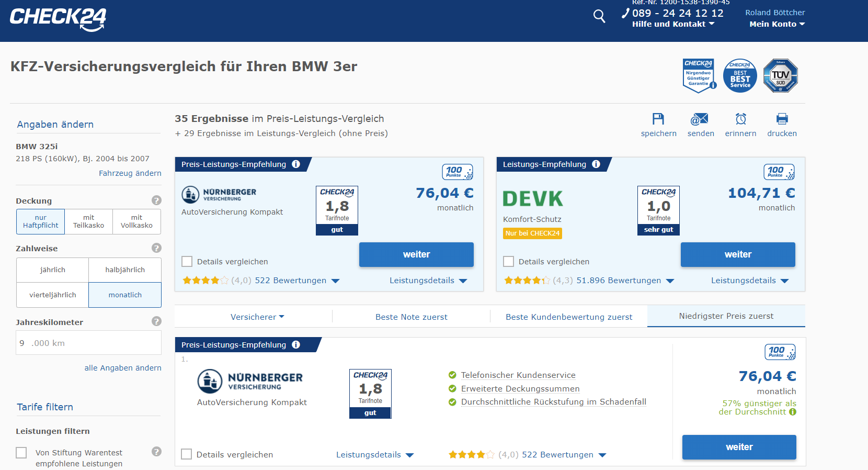Tick Details vergleichen in list result
Viewport: 868px width, 470px height.
[x=186, y=454]
